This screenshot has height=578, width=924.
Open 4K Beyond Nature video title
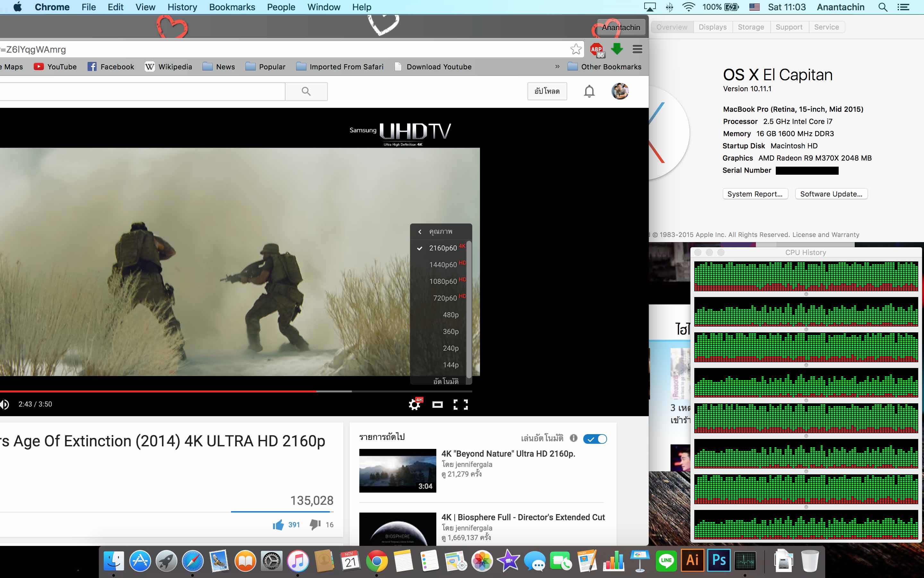pos(508,454)
